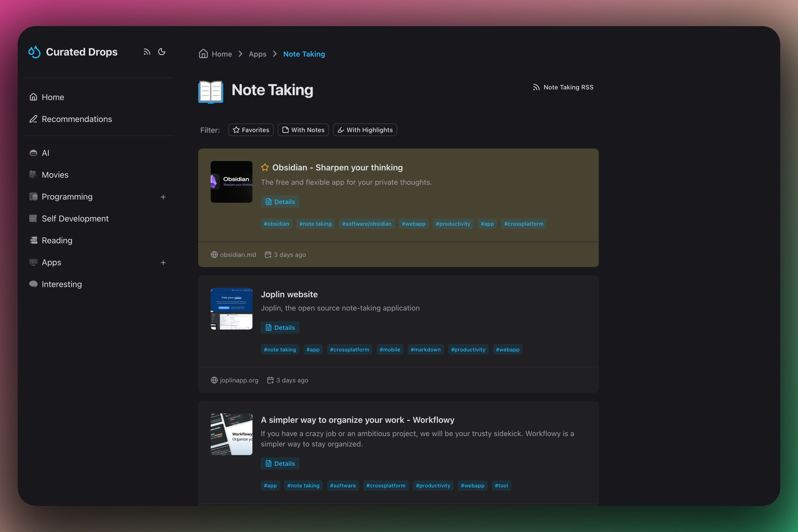Click the Note Taking RSS link
798x532 pixels.
click(x=563, y=87)
